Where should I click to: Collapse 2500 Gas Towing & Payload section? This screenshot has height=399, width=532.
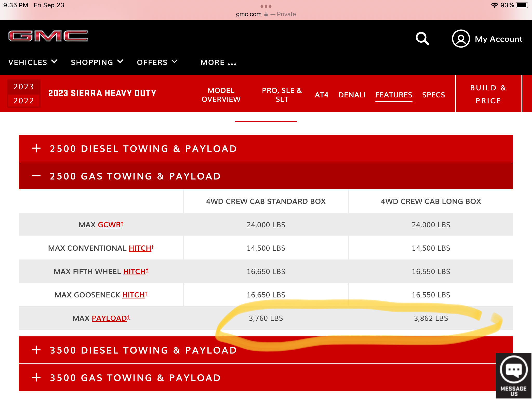click(266, 176)
